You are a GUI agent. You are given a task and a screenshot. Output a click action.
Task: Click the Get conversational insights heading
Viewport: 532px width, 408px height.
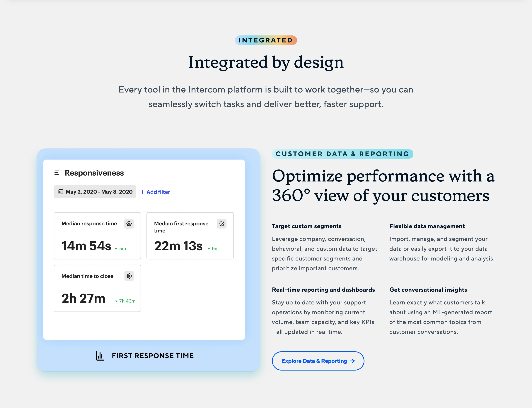pos(428,289)
